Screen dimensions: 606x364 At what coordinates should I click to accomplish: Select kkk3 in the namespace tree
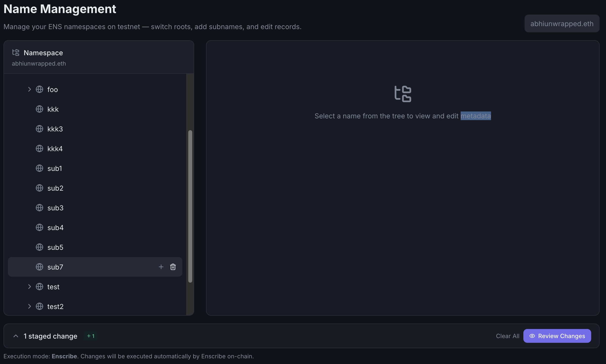55,129
